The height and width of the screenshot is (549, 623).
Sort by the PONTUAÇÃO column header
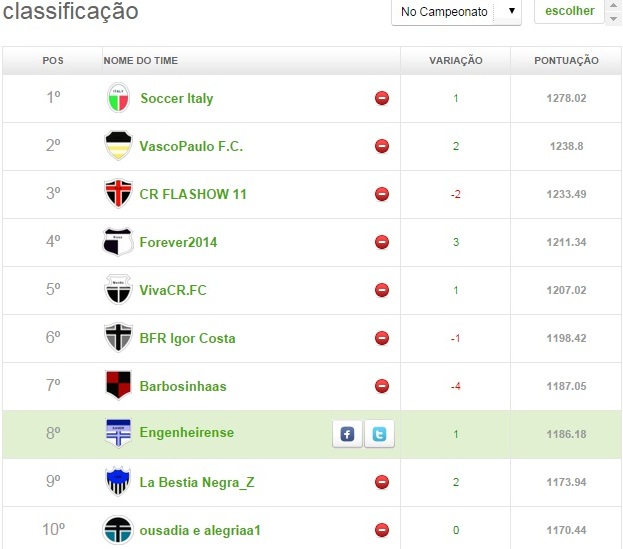point(567,61)
